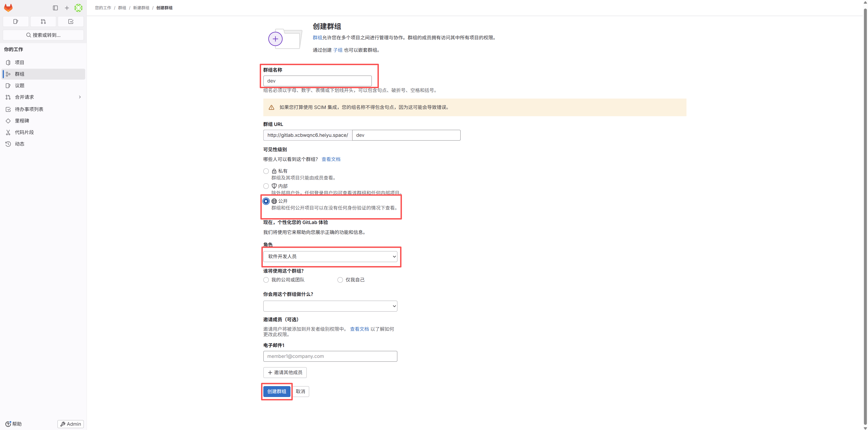This screenshot has width=868, height=430.
Task: Expand the 合并请求 chevron arrow
Action: 80,97
